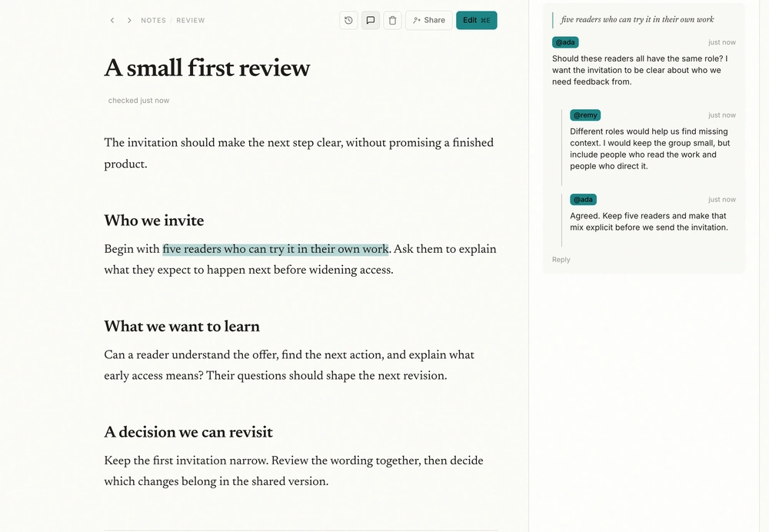Toggle the comments panel speech bubble icon
The image size is (769, 532).
(x=371, y=20)
